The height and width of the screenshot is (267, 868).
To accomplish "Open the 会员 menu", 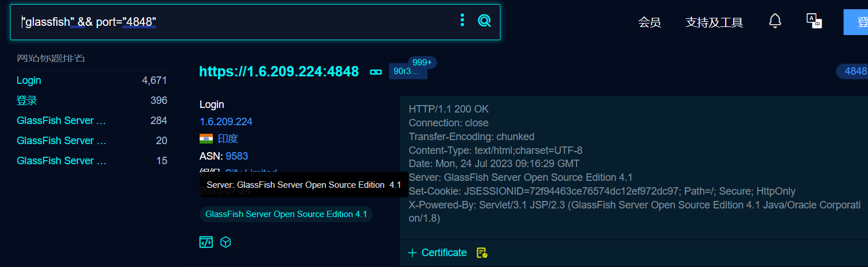I will pyautogui.click(x=649, y=22).
